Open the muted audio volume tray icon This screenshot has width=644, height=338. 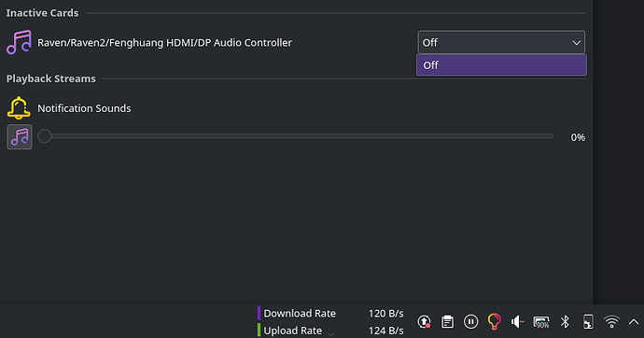coord(517,321)
